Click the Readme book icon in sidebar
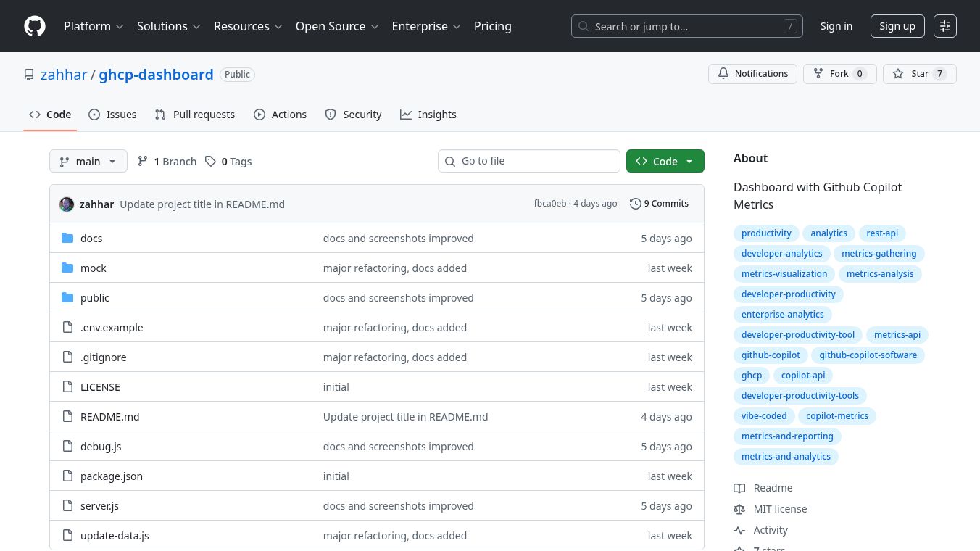The height and width of the screenshot is (551, 980). click(x=739, y=488)
